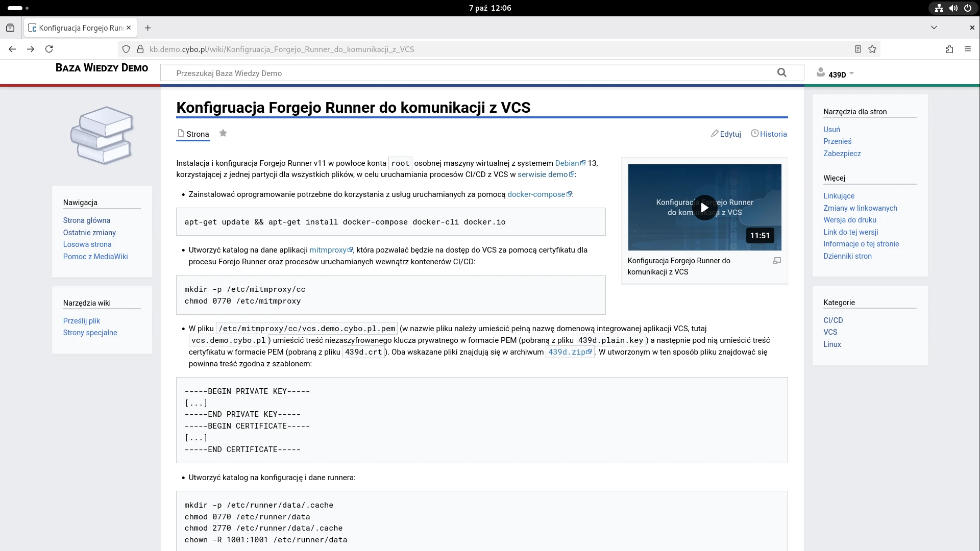Select the Strona tab
980x551 pixels.
(193, 134)
